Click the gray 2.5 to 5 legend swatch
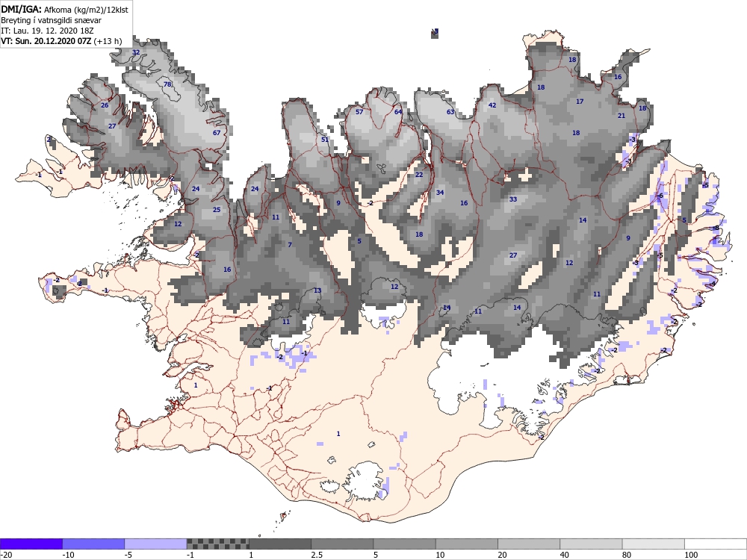The height and width of the screenshot is (560, 747). pos(342,544)
